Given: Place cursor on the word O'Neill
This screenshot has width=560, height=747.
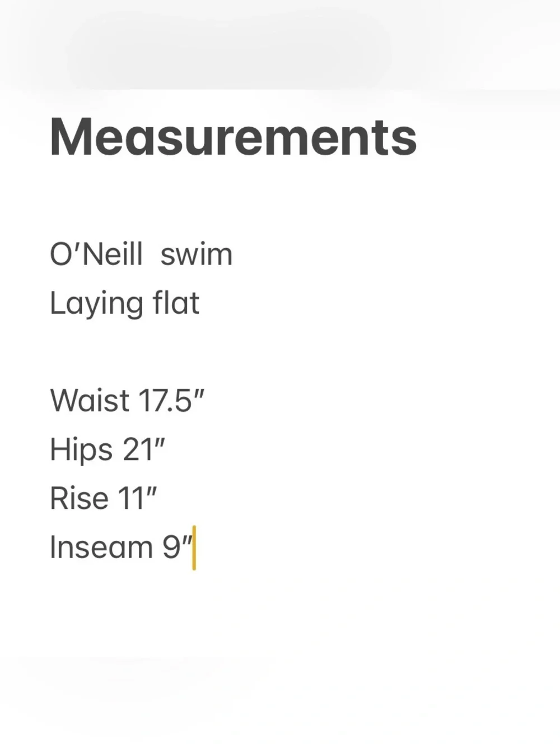Looking at the screenshot, I should [96, 254].
